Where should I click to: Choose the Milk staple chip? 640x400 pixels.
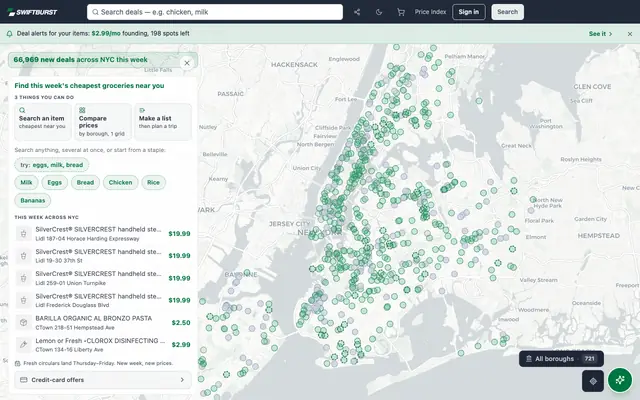[x=26, y=182]
